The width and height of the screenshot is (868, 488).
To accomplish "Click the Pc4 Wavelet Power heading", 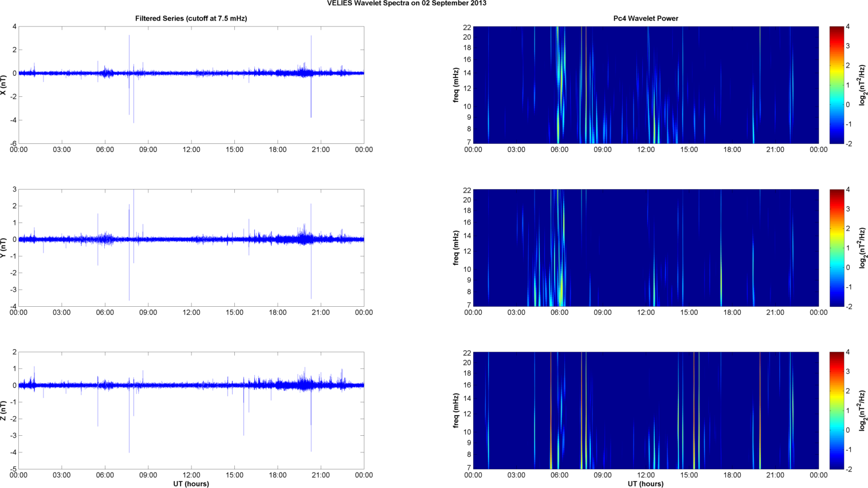I will pyautogui.click(x=646, y=18).
